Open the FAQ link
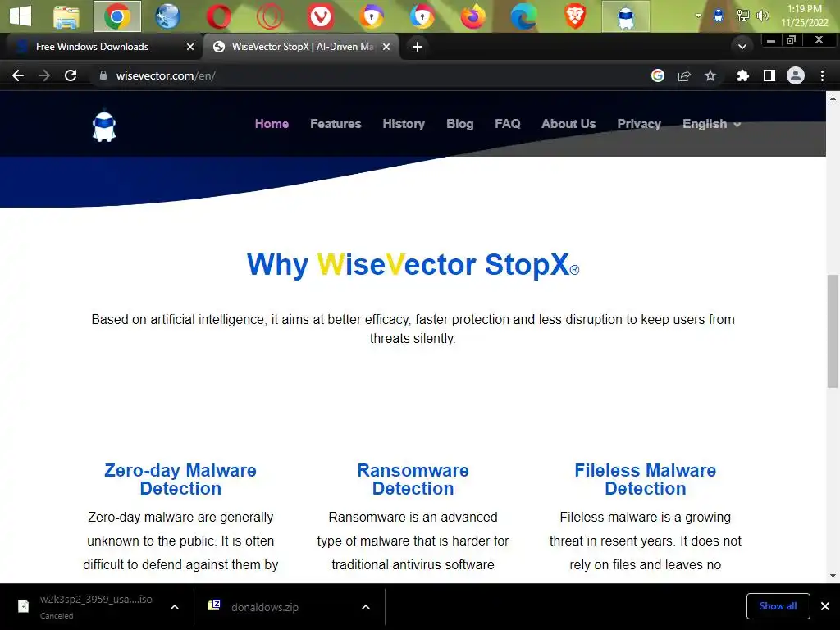The image size is (840, 630). (507, 124)
